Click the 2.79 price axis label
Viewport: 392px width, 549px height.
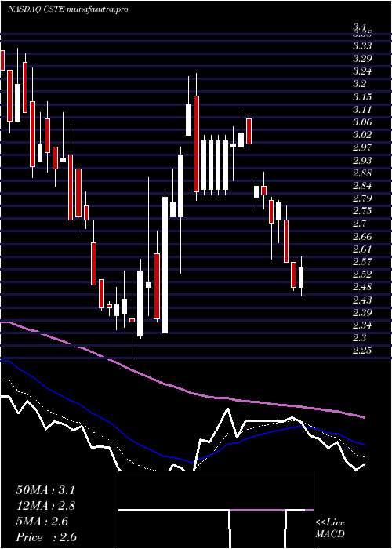click(x=362, y=198)
